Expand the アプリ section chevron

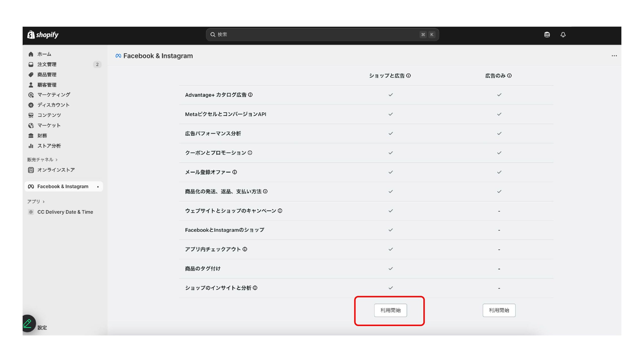point(44,201)
